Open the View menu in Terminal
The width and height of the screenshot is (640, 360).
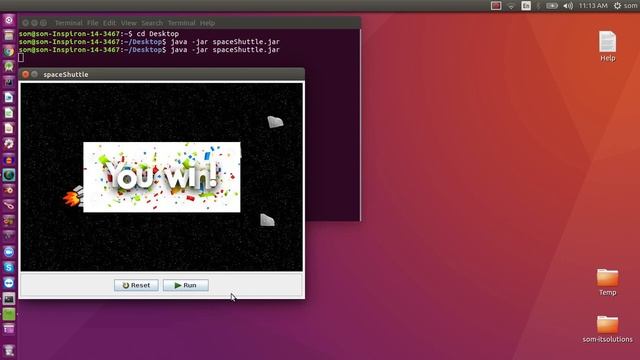(129, 23)
